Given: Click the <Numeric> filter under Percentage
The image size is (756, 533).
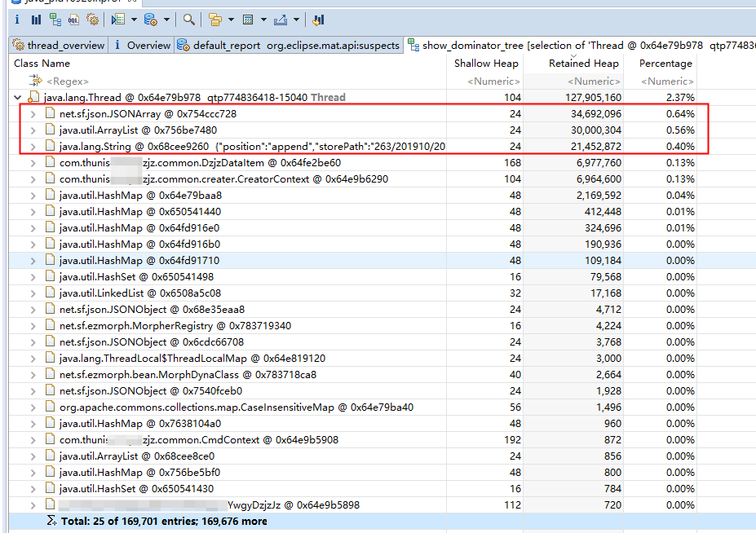Looking at the screenshot, I should coord(667,81).
